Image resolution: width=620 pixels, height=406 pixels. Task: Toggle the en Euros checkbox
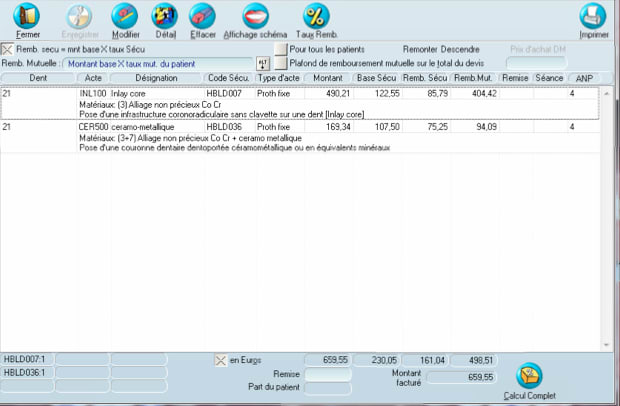coord(221,359)
